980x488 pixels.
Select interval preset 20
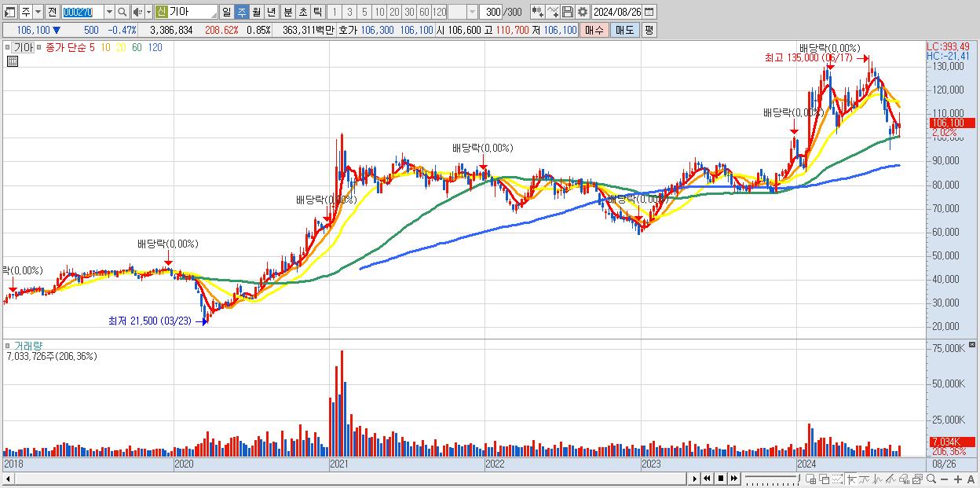click(394, 12)
